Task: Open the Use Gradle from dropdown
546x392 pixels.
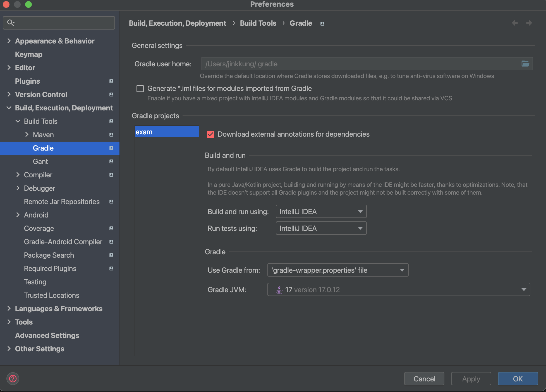Action: click(x=338, y=270)
